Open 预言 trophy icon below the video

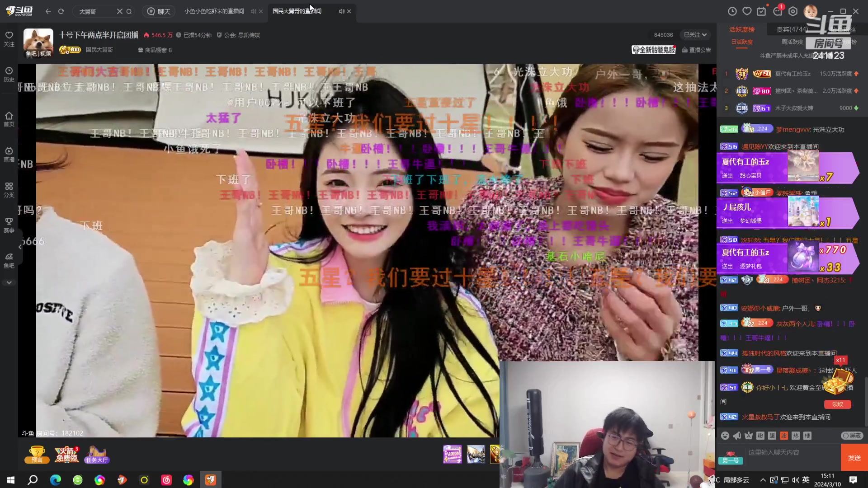[x=37, y=455]
